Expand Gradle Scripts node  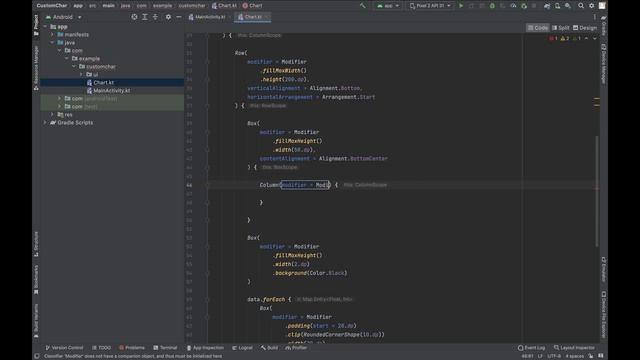[x=45, y=122]
